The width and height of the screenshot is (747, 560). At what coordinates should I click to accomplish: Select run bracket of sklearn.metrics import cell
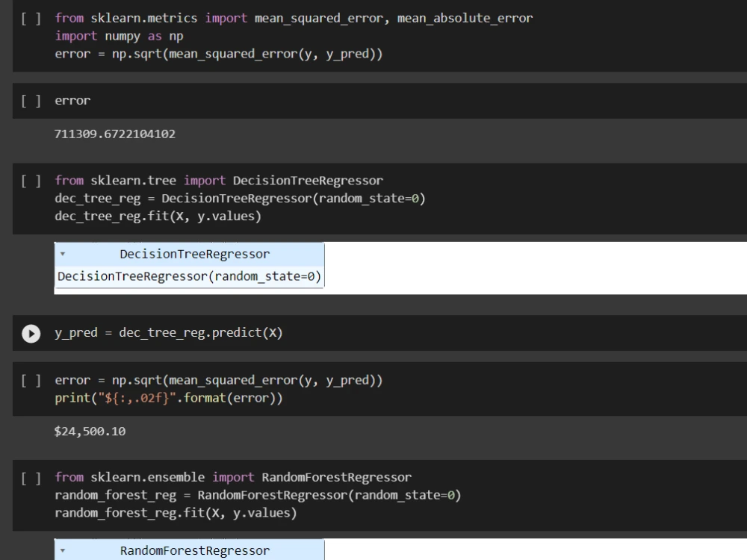pos(31,19)
